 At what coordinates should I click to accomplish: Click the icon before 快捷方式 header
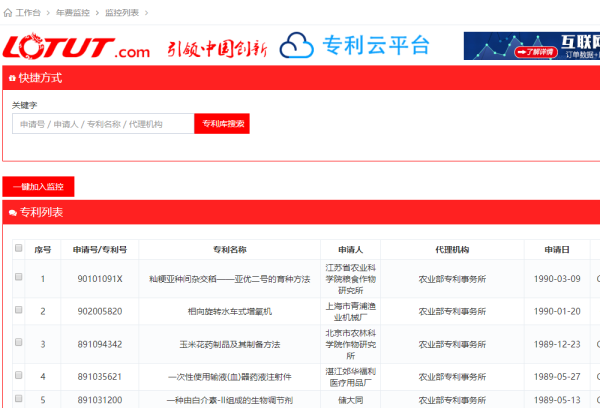coord(12,77)
